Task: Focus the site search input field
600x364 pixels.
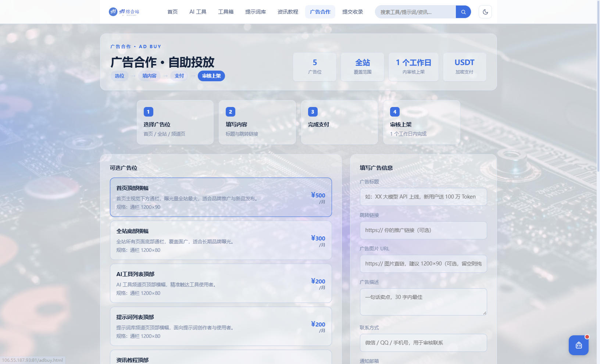Action: coord(415,12)
